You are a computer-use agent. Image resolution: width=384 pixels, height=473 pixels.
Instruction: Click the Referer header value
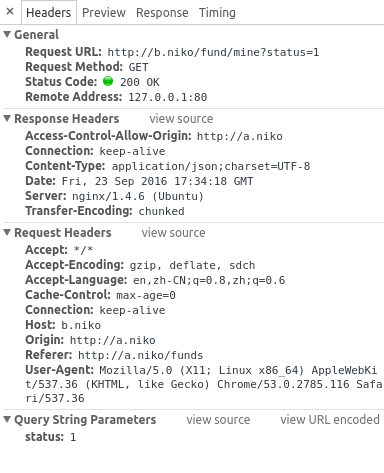pos(140,355)
